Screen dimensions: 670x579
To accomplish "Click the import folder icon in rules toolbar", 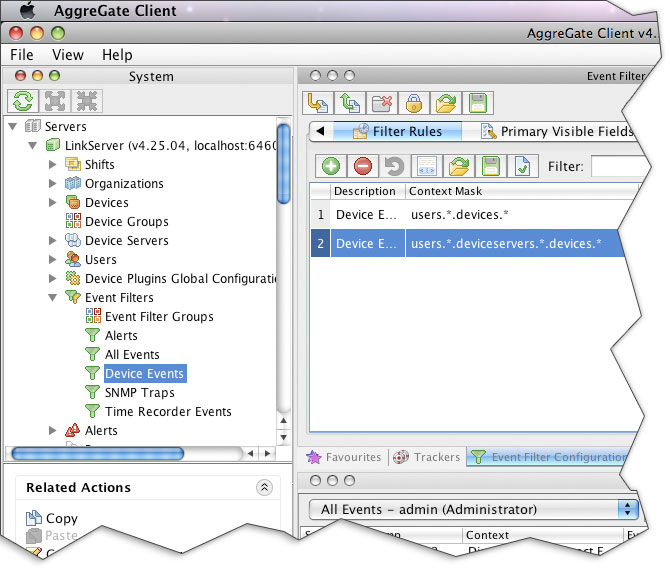I will [458, 166].
